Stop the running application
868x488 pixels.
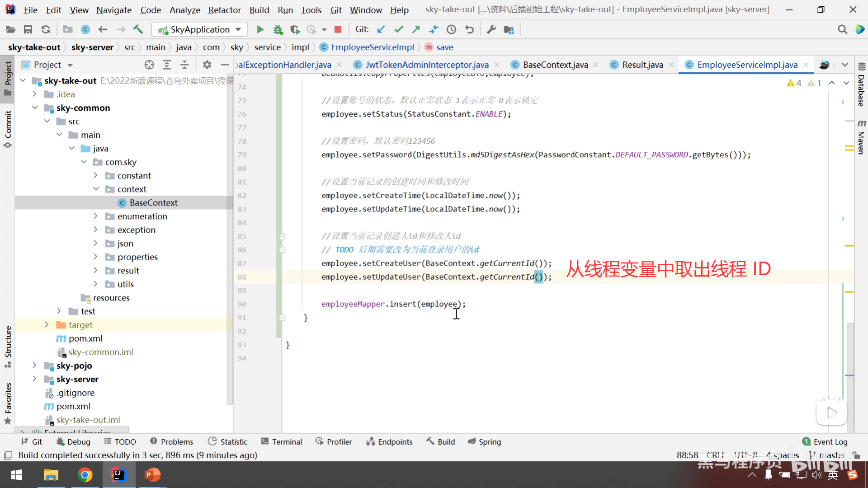[337, 29]
